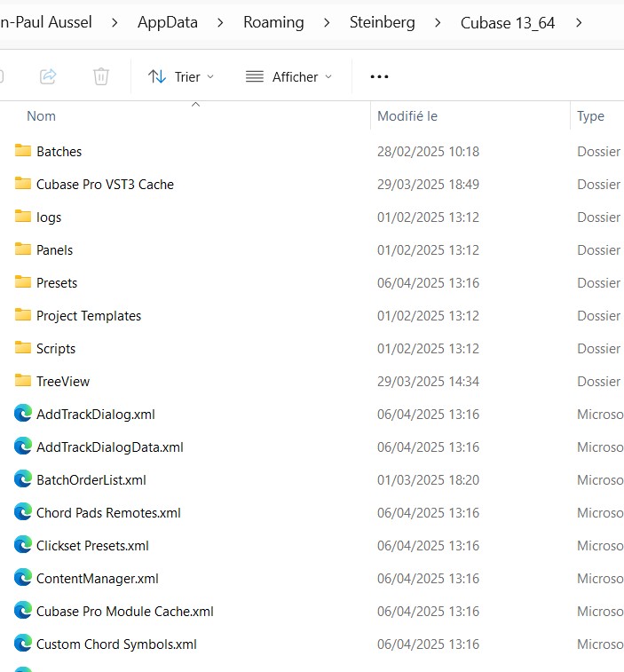Select the Presets folder icon
Viewport: 624px width, 672px height.
pyautogui.click(x=23, y=282)
